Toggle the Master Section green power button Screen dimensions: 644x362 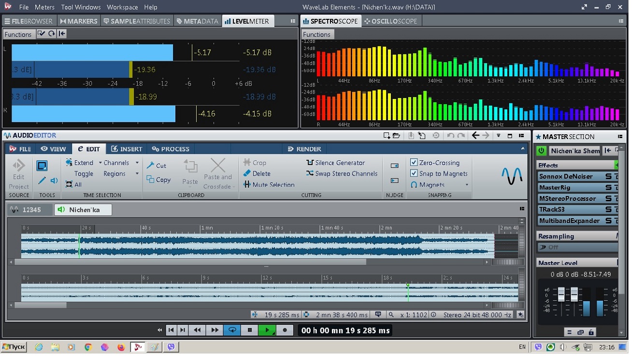coord(541,151)
